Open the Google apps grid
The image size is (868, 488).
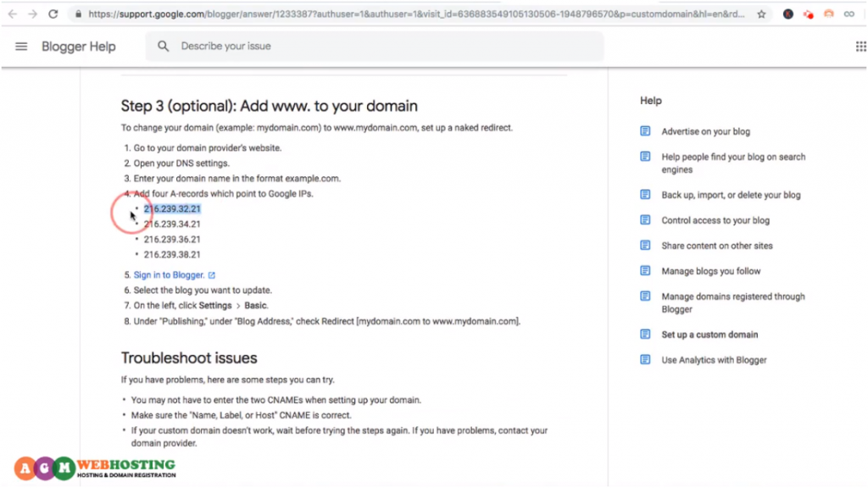click(861, 47)
